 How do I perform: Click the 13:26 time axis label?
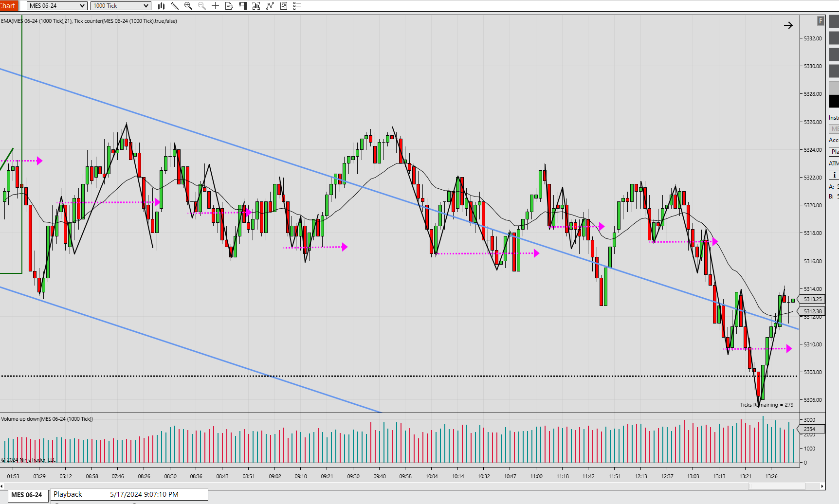771,476
